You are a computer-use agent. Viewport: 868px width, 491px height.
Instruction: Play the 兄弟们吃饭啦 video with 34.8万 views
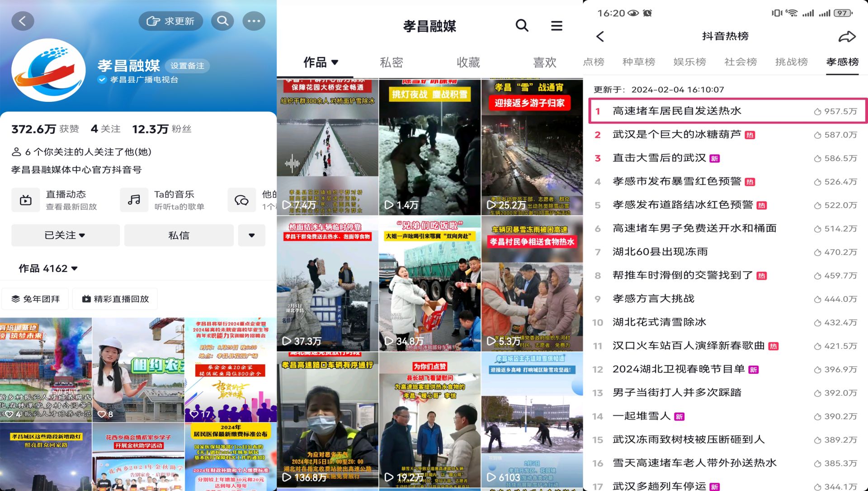pos(430,283)
